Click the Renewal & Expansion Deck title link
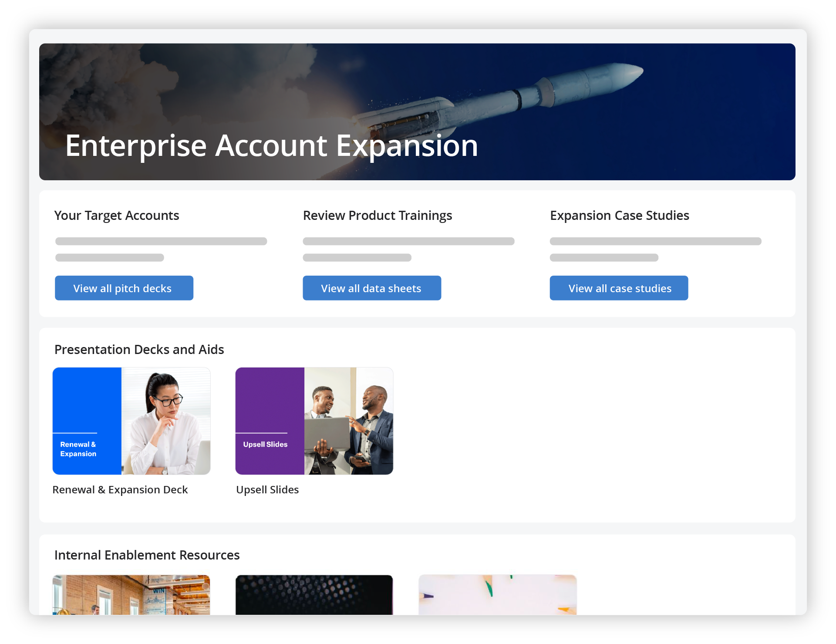The width and height of the screenshot is (836, 644). point(120,489)
